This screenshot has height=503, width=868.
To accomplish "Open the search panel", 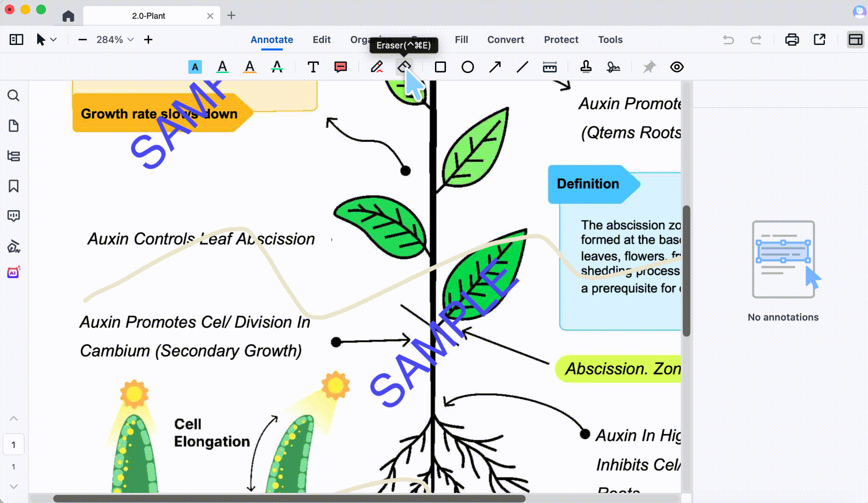I will tap(14, 95).
